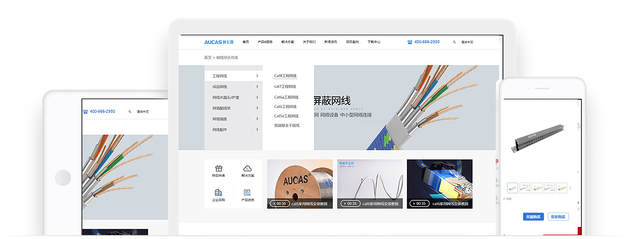The image size is (644, 239).
Task: Select the 企业采购 building icon
Action: coord(218,193)
